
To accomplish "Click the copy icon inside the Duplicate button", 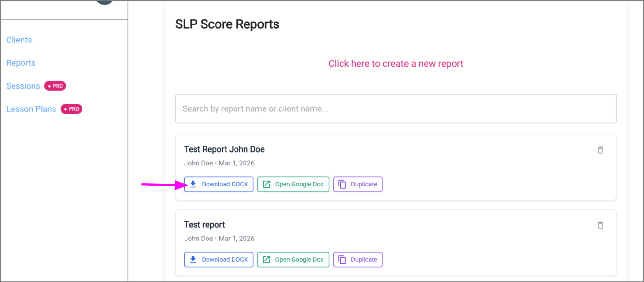I will (x=341, y=184).
